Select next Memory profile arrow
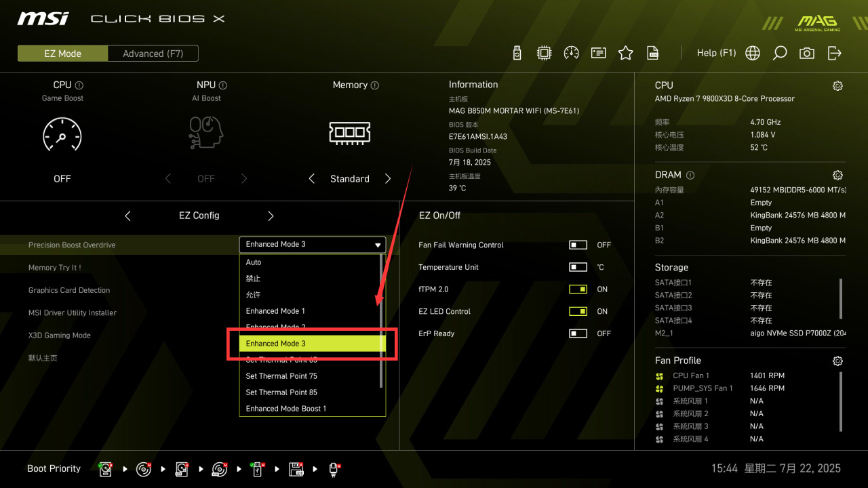 [388, 179]
